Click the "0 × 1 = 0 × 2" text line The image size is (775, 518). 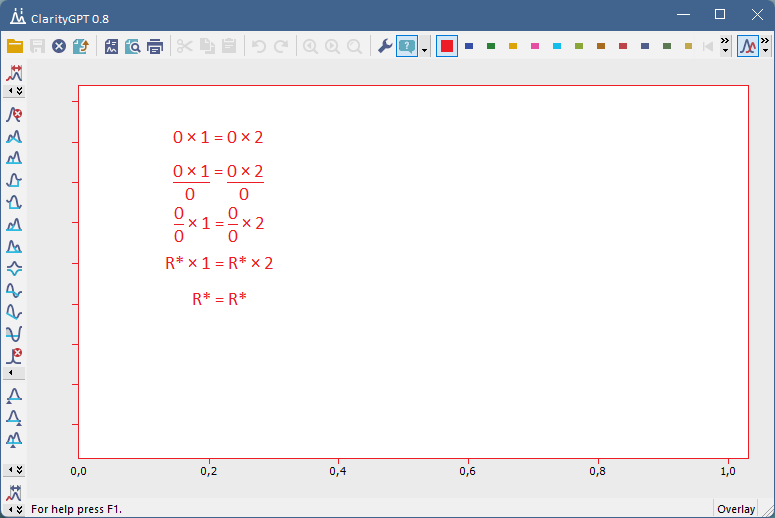tap(218, 137)
